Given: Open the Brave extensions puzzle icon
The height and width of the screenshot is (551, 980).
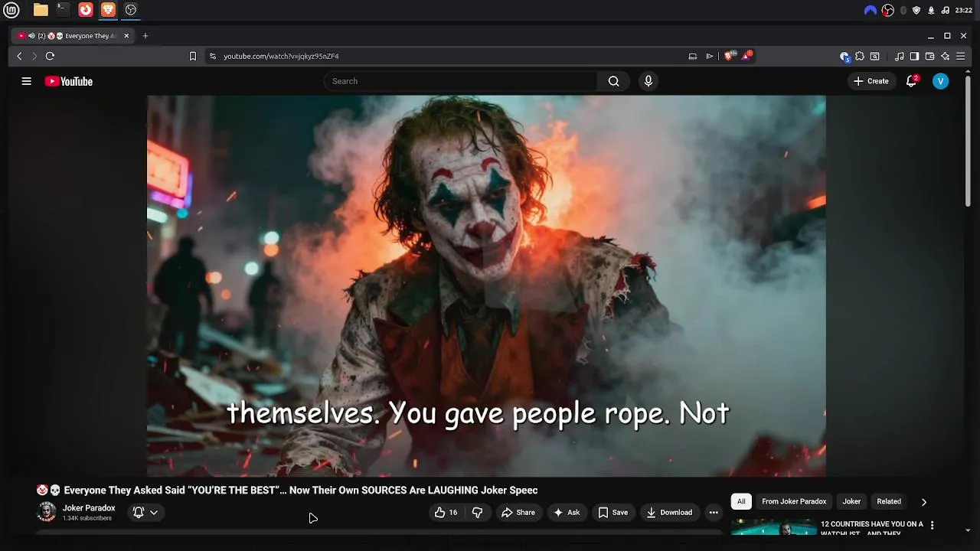Looking at the screenshot, I should click(x=860, y=56).
